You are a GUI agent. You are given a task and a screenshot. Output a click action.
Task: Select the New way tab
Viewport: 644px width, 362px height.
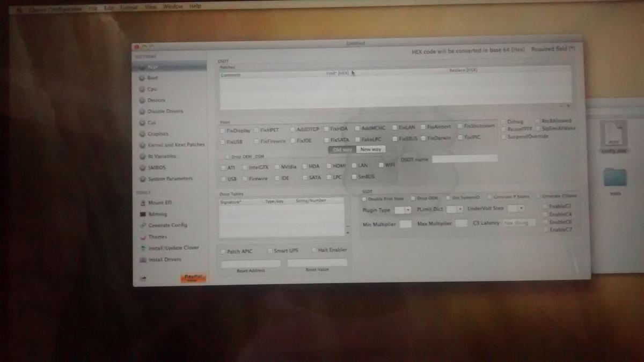tap(371, 150)
